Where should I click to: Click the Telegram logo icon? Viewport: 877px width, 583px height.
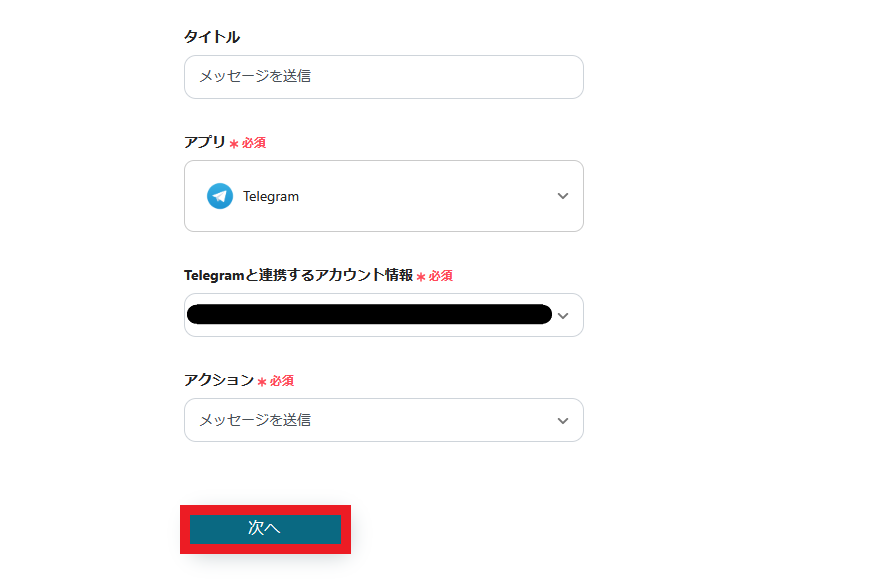click(x=220, y=196)
